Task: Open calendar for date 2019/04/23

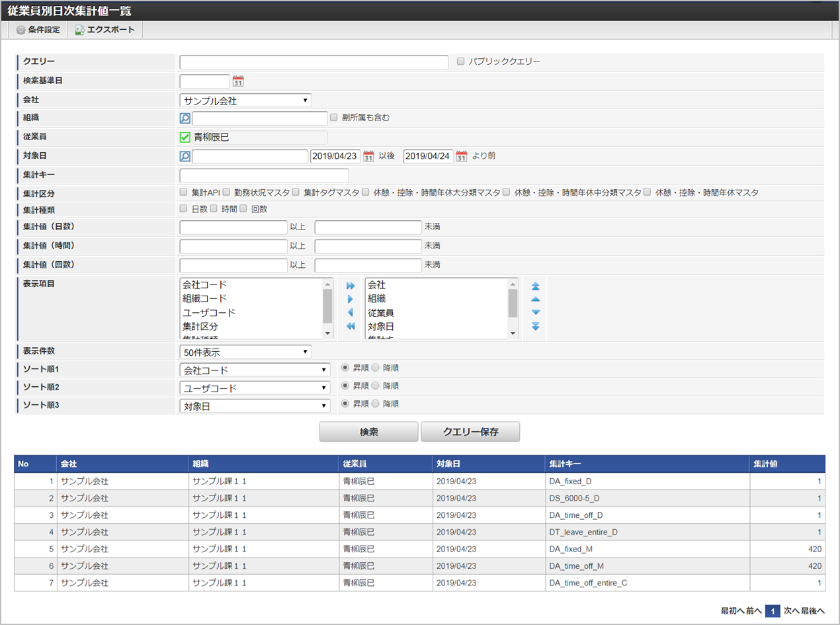Action: point(369,157)
